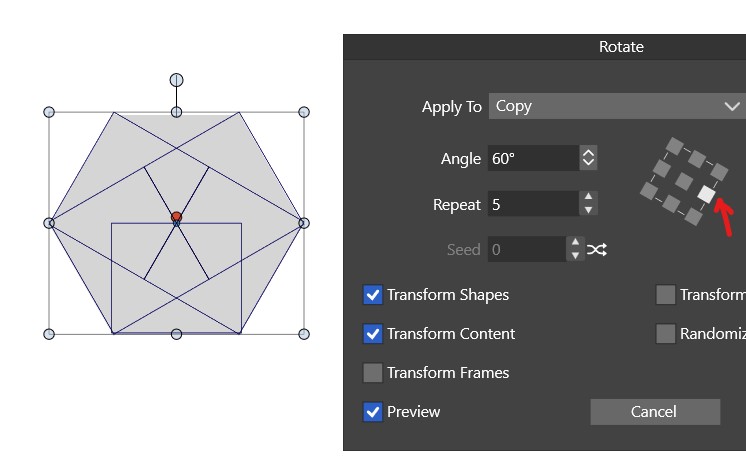This screenshot has height=469, width=746.
Task: Open the Apply To dropdown showing Copy
Action: [x=617, y=106]
